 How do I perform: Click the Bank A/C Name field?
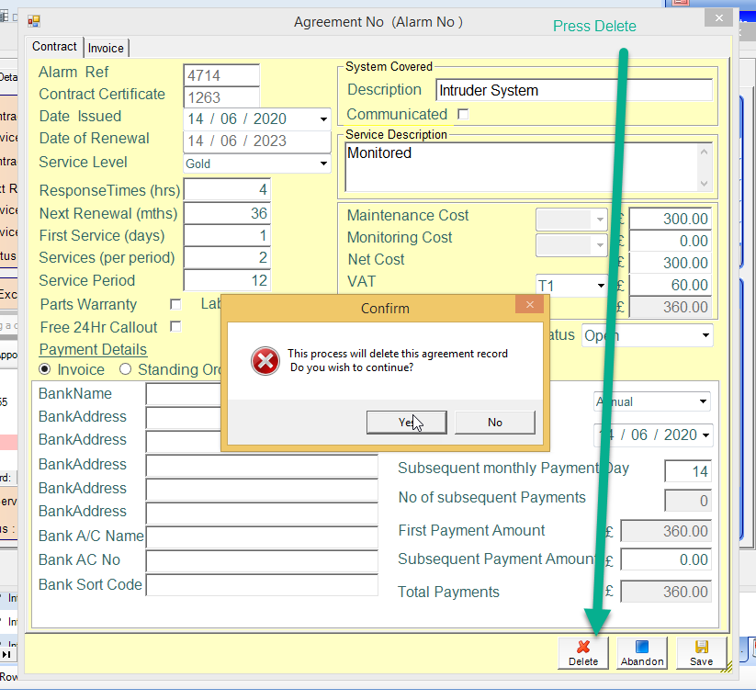pyautogui.click(x=262, y=537)
